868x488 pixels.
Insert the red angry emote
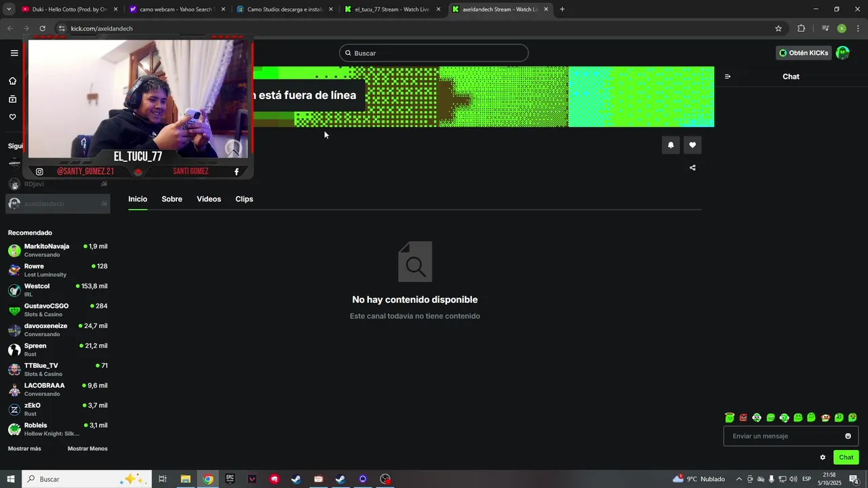[743, 418]
